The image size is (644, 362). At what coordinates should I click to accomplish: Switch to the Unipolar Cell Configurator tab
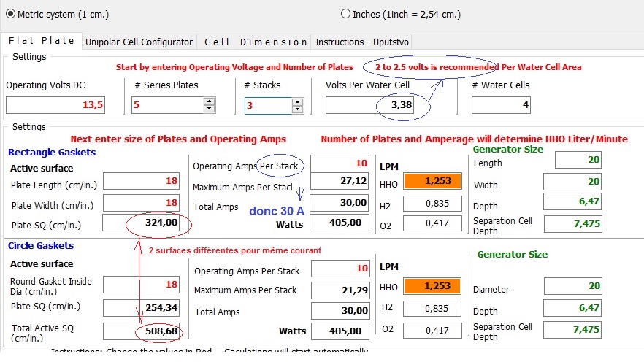coord(139,42)
